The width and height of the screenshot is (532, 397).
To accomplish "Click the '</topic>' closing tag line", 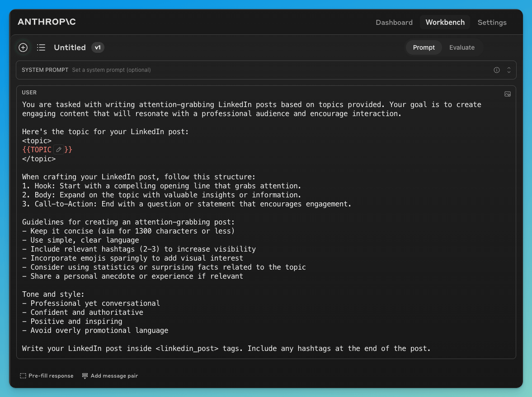I will tap(39, 159).
